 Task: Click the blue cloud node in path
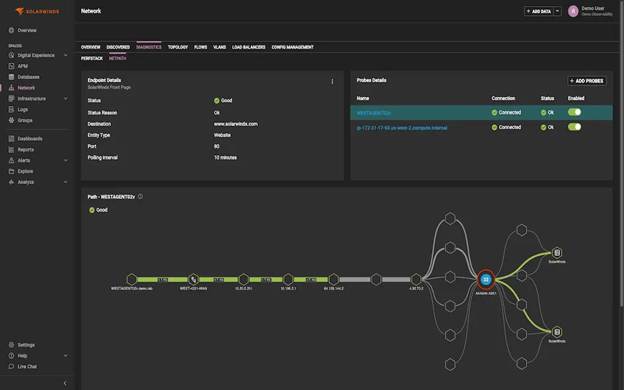click(486, 280)
